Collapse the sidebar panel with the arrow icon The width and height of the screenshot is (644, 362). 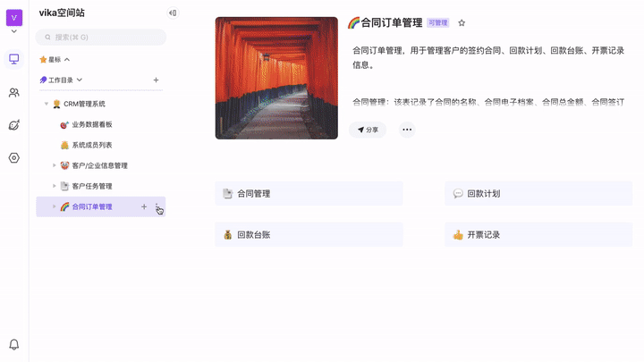tap(173, 13)
